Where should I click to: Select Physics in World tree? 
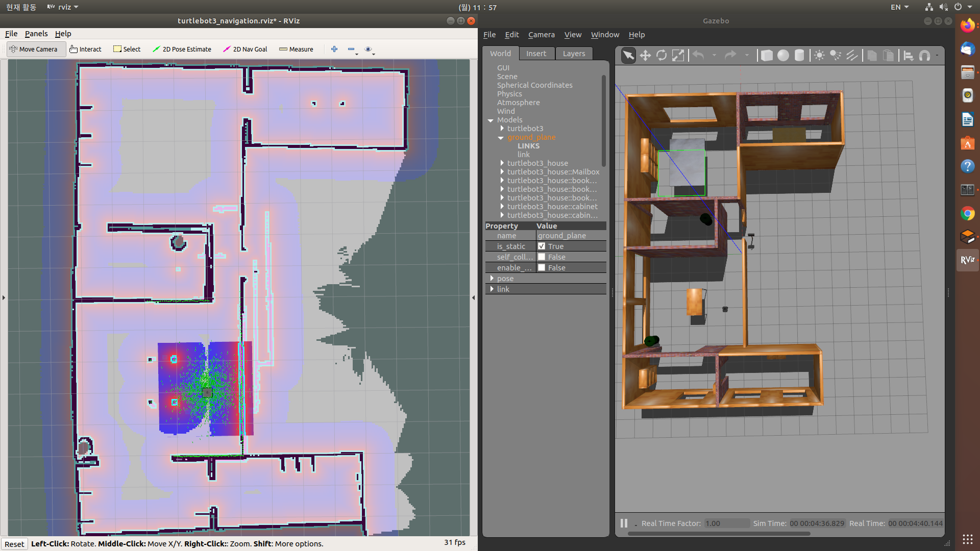click(x=509, y=94)
